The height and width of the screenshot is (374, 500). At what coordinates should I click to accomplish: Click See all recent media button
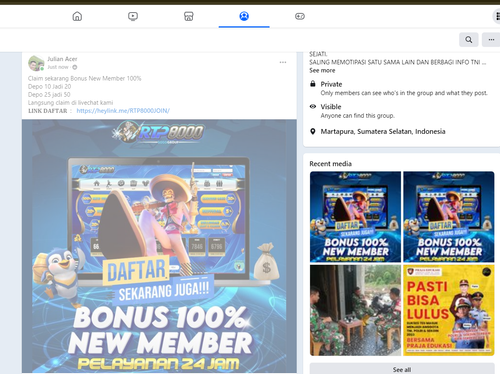click(x=402, y=369)
